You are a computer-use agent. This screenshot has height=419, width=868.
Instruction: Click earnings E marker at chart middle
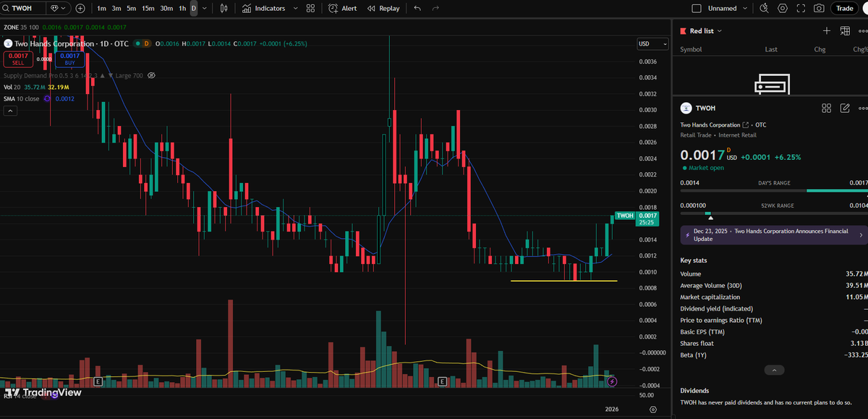pyautogui.click(x=443, y=380)
